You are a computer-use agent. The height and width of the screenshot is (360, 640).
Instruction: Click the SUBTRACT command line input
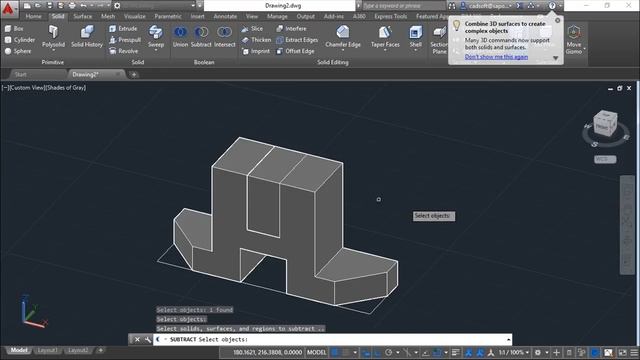pos(332,339)
